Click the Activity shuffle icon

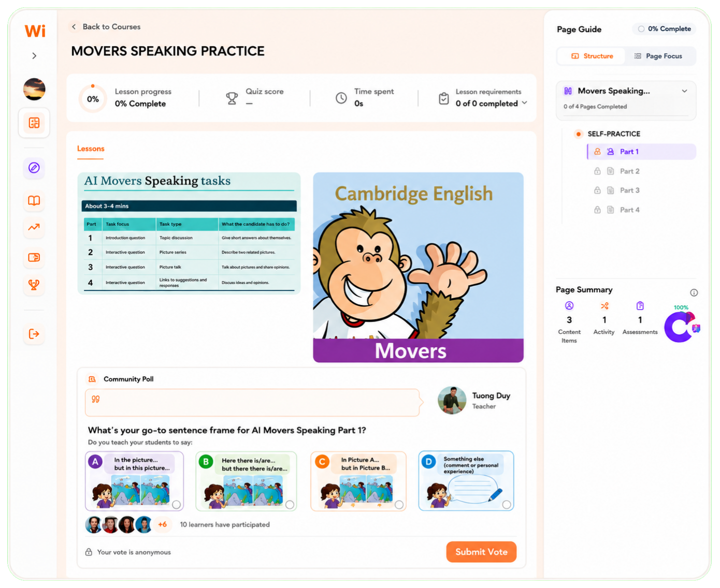point(604,306)
